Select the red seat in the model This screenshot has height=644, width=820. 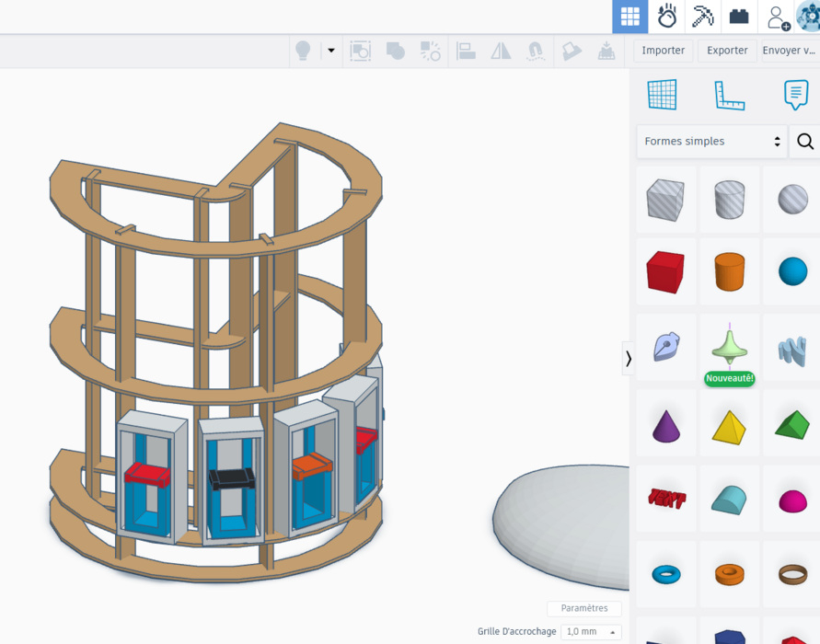point(147,475)
